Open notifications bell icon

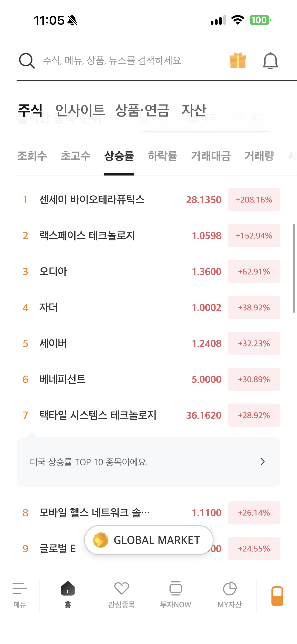coord(270,61)
